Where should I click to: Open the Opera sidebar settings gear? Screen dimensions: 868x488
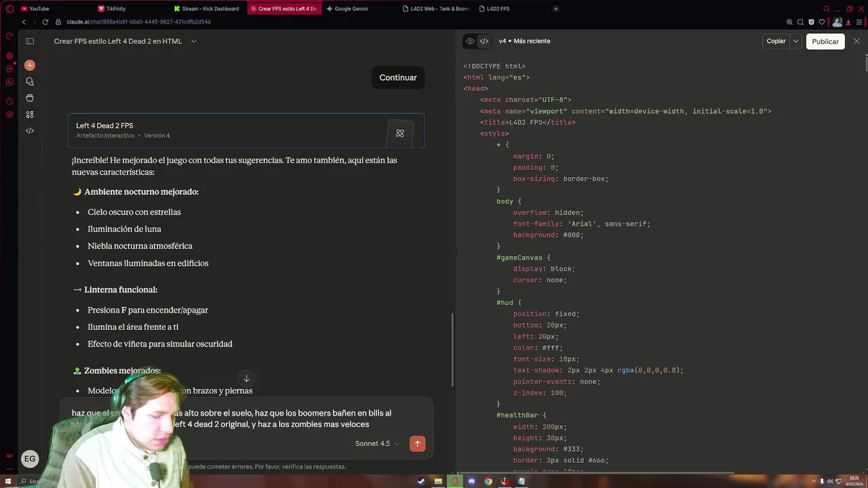pos(9,115)
